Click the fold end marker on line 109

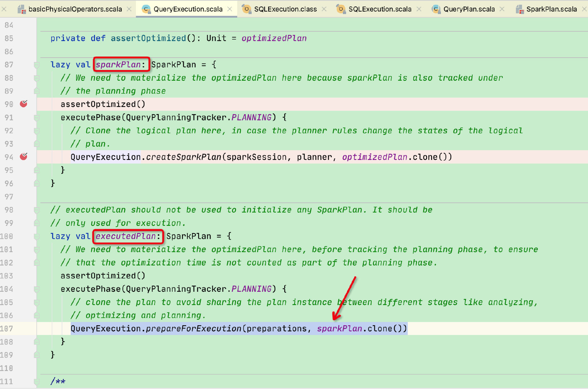[36, 355]
